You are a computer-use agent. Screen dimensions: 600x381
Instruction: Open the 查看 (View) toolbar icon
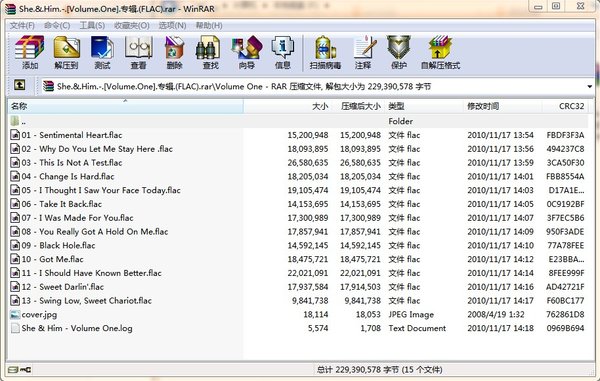pyautogui.click(x=139, y=47)
